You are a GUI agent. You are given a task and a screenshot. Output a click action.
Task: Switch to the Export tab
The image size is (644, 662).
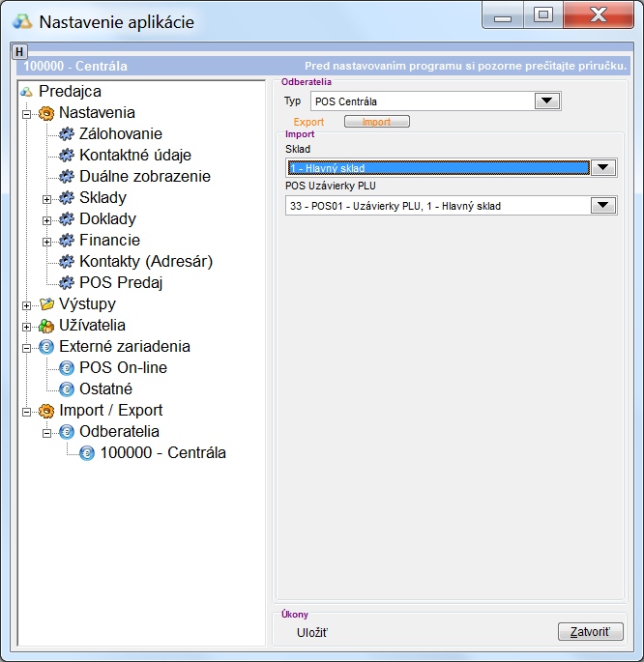point(308,123)
